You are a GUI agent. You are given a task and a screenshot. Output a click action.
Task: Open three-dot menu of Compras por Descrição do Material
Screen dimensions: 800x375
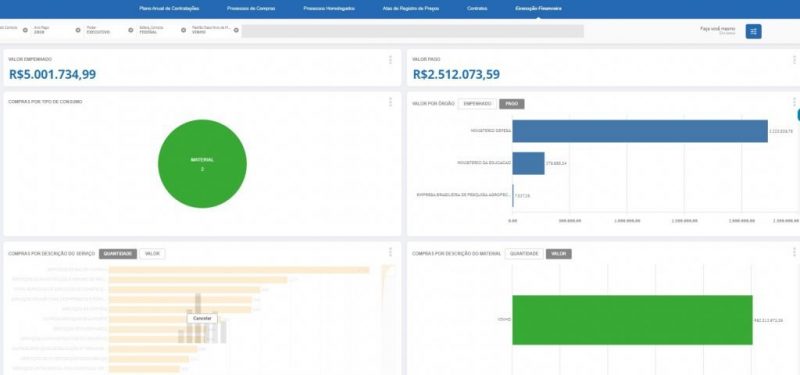coord(794,252)
